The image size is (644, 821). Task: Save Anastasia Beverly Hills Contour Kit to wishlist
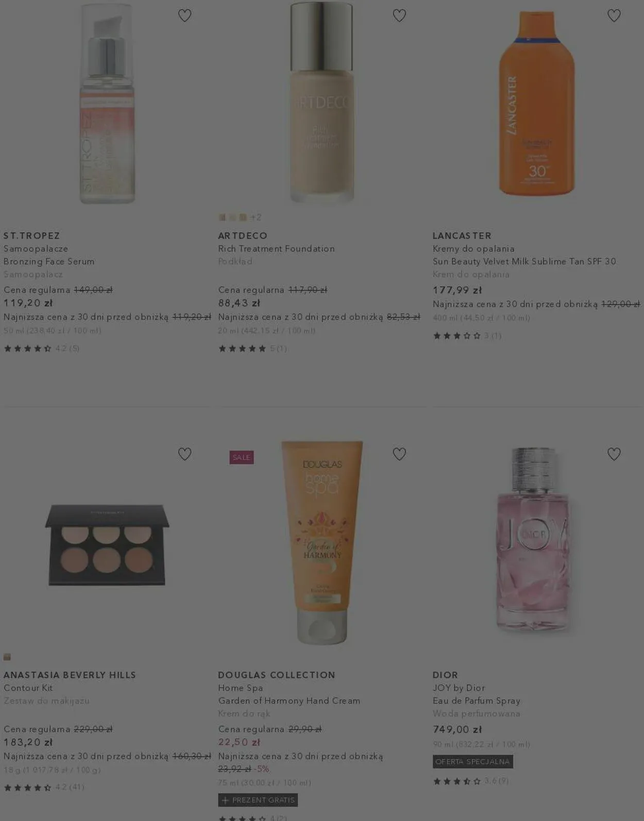point(184,454)
